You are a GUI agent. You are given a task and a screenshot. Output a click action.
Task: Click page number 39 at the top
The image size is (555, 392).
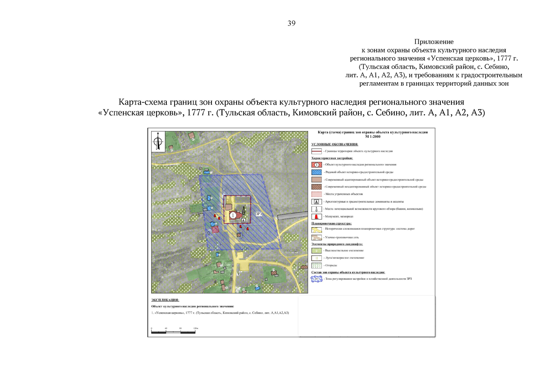(x=291, y=23)
